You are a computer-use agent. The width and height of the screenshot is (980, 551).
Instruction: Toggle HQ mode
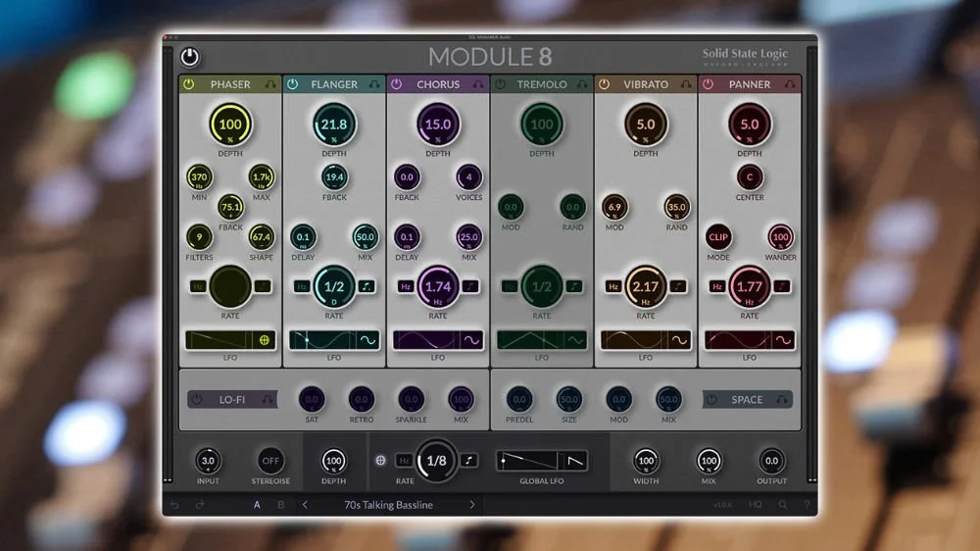pos(755,505)
